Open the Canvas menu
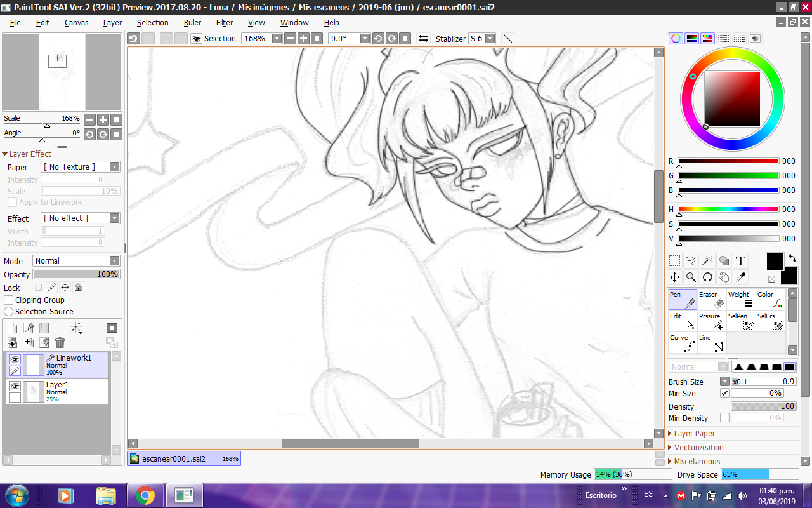This screenshot has height=508, width=812. [76, 23]
